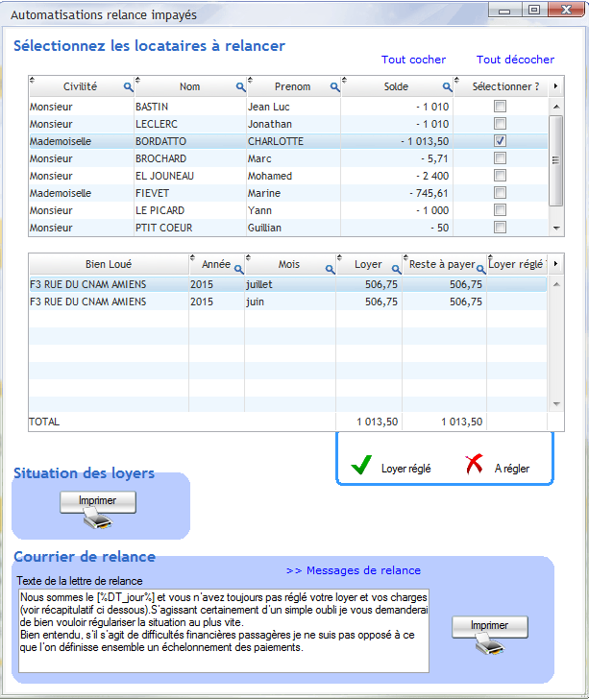
Task: Click the Bien Loué column header
Action: pyautogui.click(x=109, y=264)
